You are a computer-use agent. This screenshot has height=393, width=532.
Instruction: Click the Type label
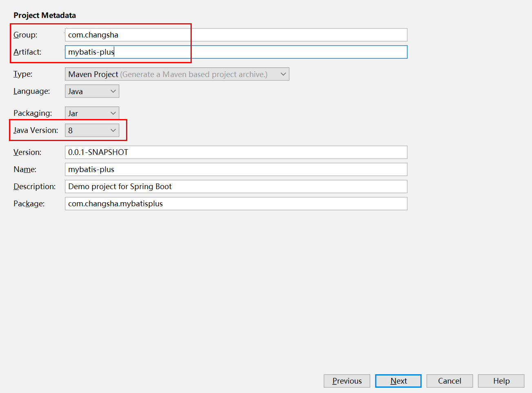point(23,74)
